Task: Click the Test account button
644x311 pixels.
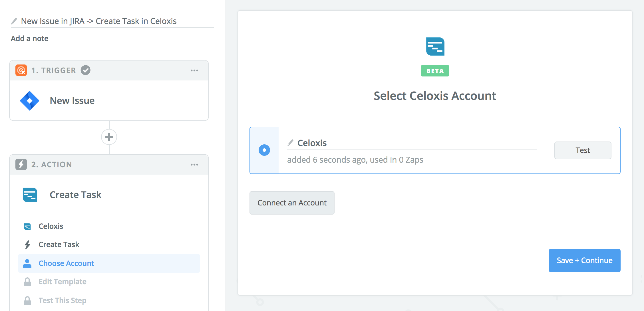Action: click(583, 150)
